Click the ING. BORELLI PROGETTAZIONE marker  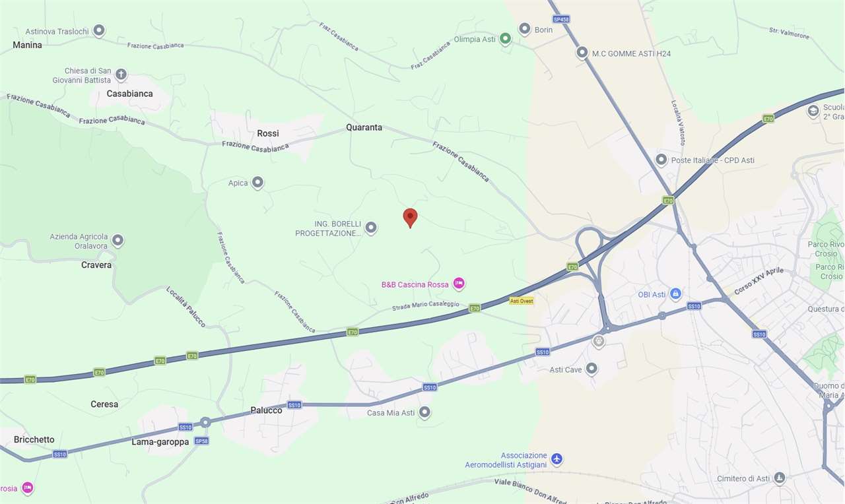tap(371, 228)
